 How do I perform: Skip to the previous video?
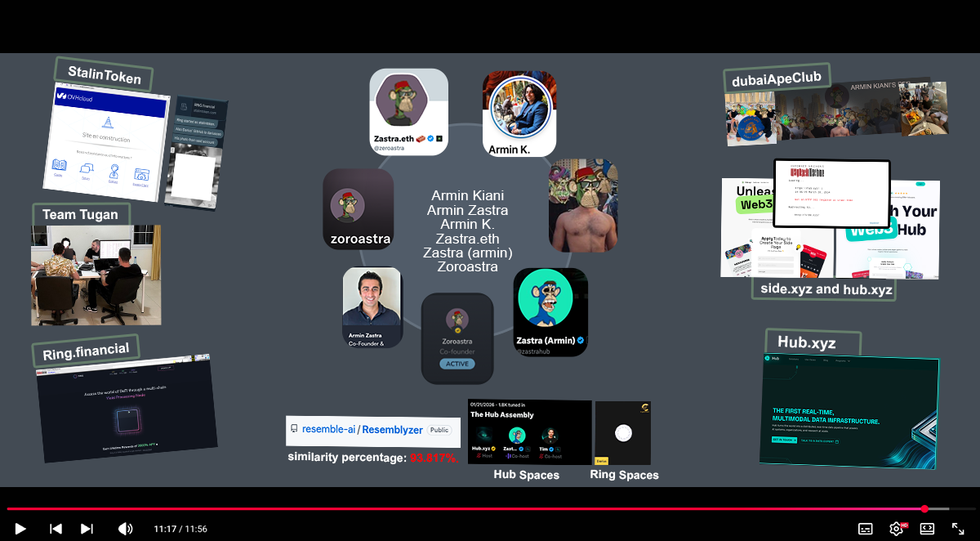56,529
